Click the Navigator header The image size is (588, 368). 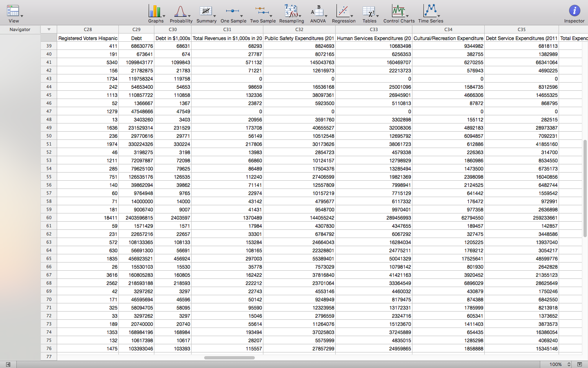(20, 29)
